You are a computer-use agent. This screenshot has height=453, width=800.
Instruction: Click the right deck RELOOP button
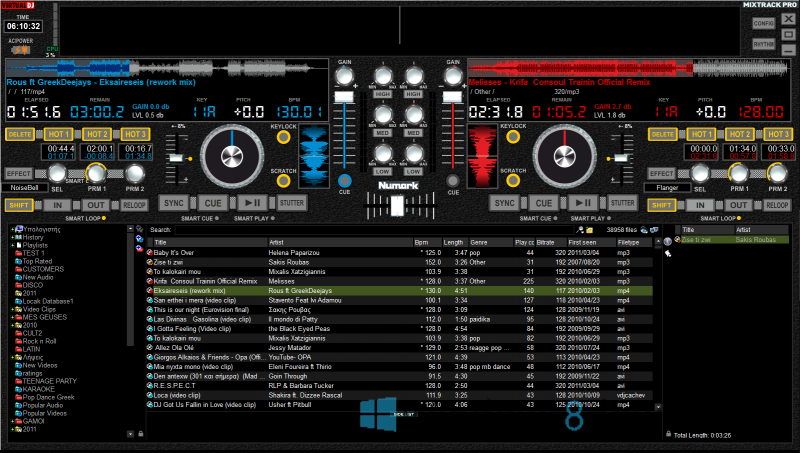(777, 205)
